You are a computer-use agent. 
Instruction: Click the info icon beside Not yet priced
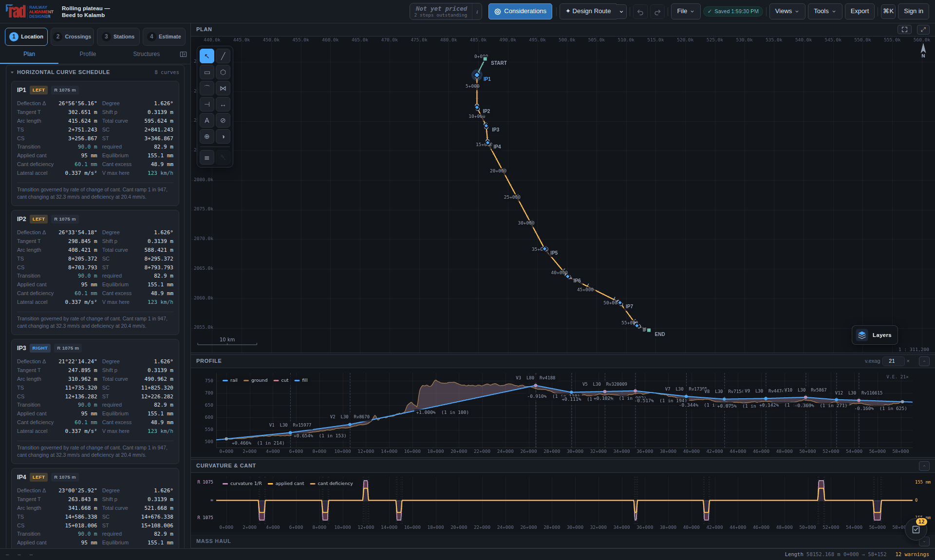click(x=477, y=12)
